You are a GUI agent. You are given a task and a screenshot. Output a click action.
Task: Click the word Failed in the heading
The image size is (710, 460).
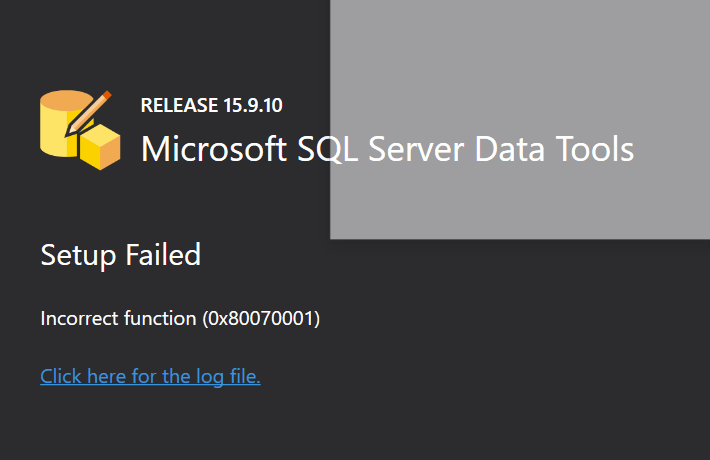(163, 255)
